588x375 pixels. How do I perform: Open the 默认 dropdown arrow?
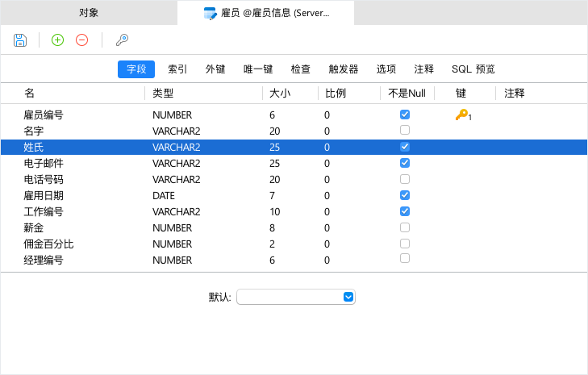tap(348, 297)
